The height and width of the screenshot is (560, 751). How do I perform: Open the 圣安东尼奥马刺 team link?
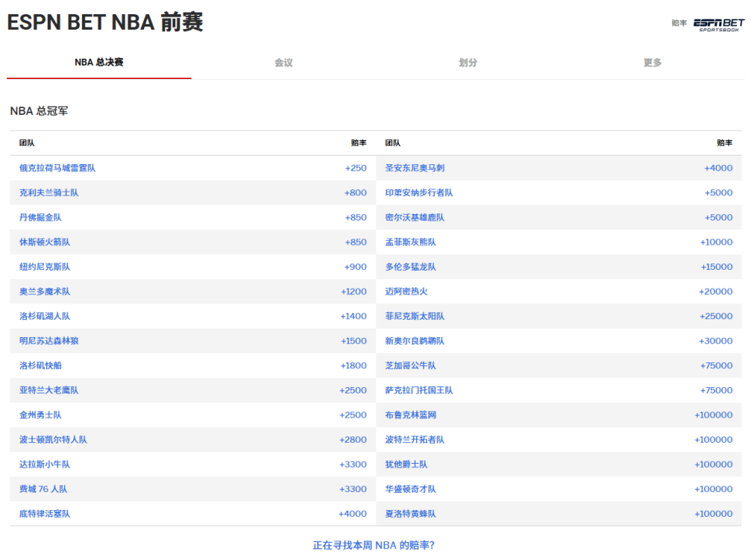coord(415,168)
